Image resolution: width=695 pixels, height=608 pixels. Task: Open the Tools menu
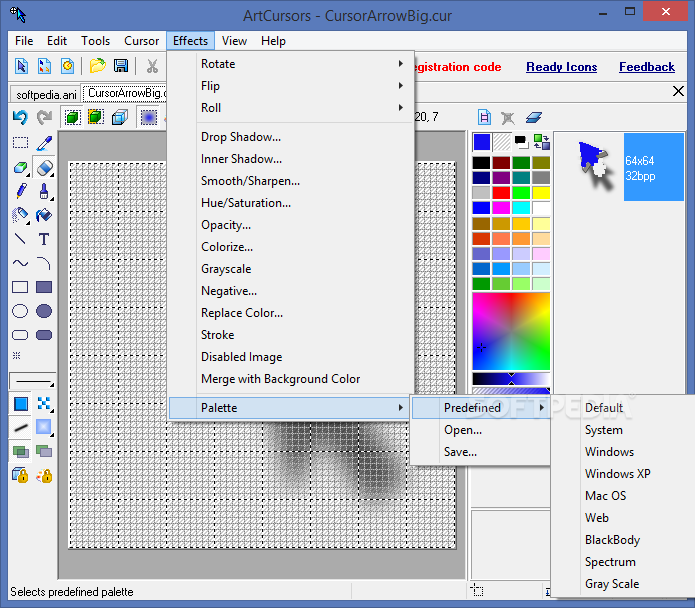pos(95,41)
